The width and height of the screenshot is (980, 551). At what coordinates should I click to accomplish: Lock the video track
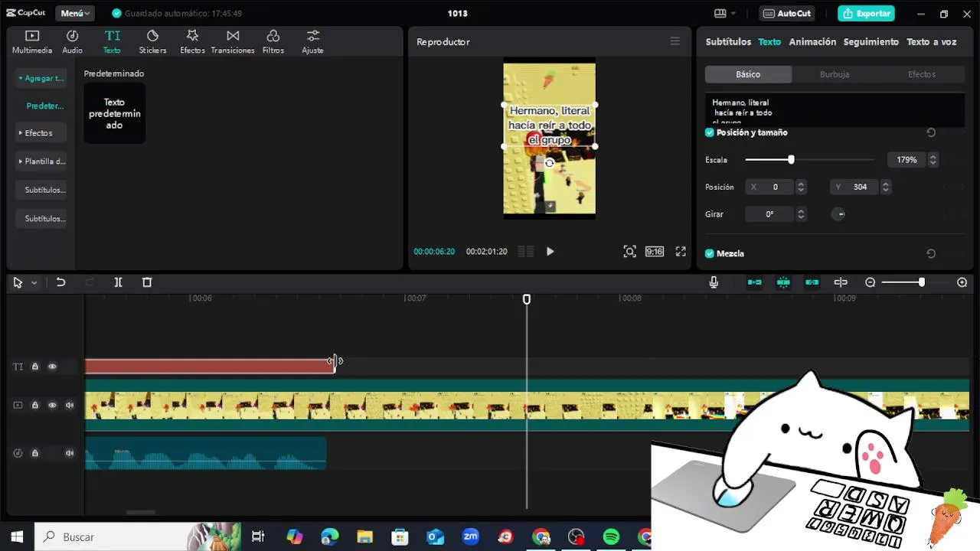click(35, 405)
